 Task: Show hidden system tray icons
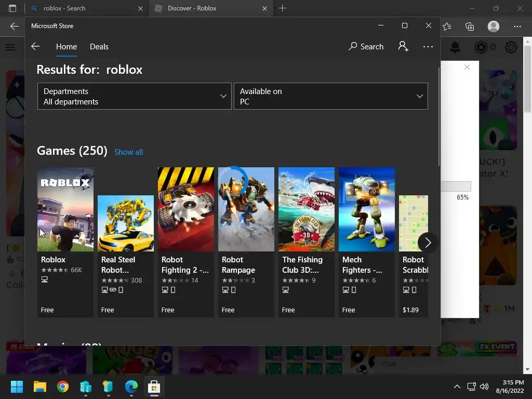(457, 387)
